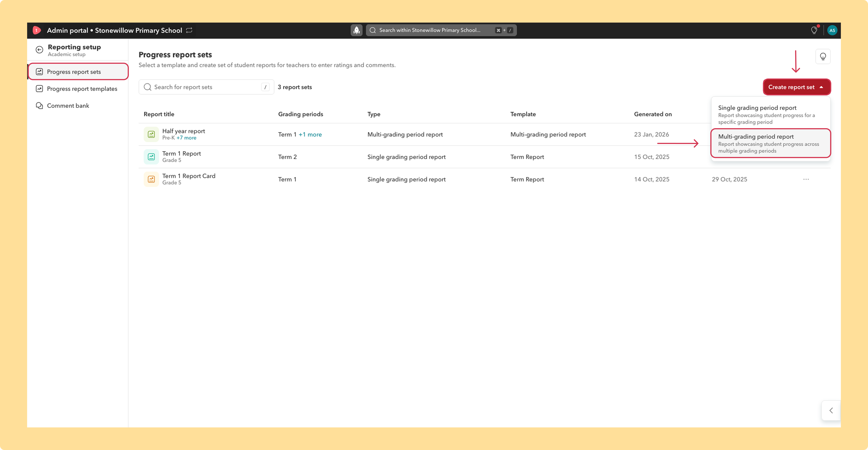
Task: Click the 3 report sets count
Action: (x=295, y=87)
